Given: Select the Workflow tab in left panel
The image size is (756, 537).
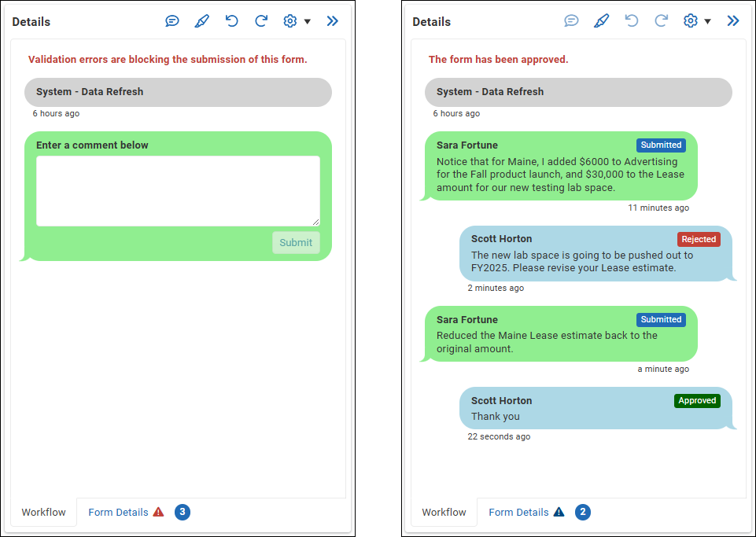Looking at the screenshot, I should (44, 512).
